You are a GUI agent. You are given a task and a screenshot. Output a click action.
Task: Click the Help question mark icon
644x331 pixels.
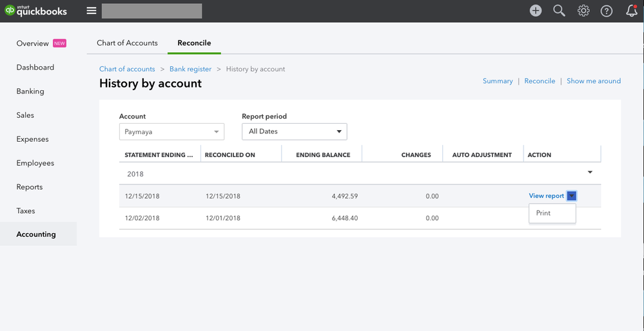[607, 11]
